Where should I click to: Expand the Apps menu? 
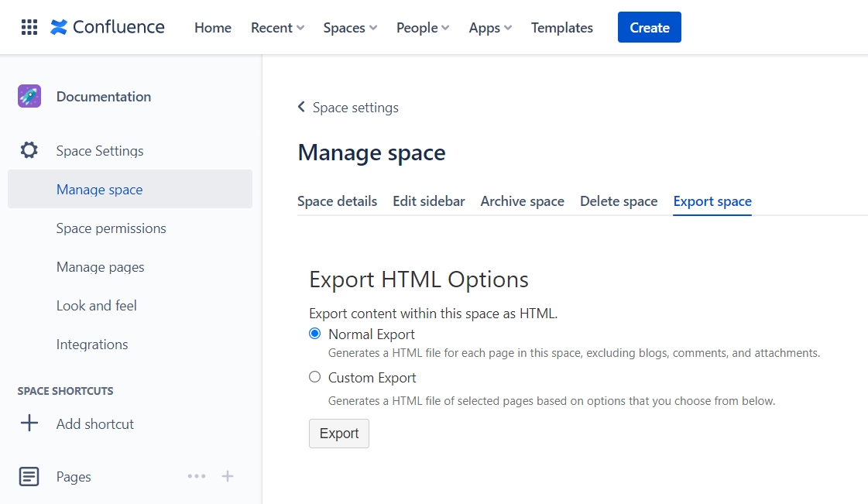click(489, 27)
